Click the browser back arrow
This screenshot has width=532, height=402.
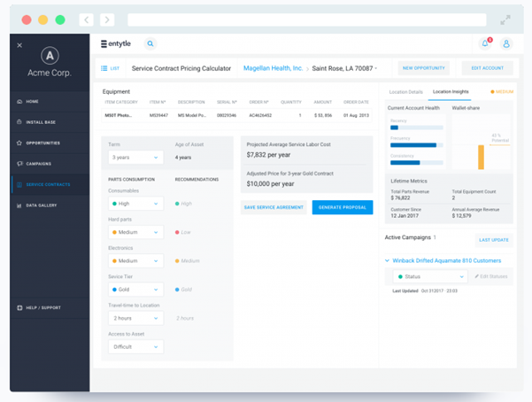point(86,19)
